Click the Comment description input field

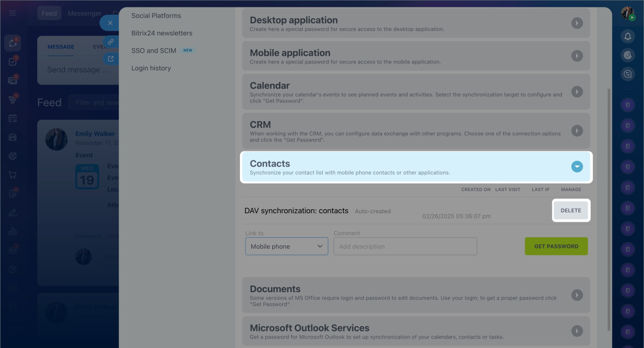(x=405, y=246)
